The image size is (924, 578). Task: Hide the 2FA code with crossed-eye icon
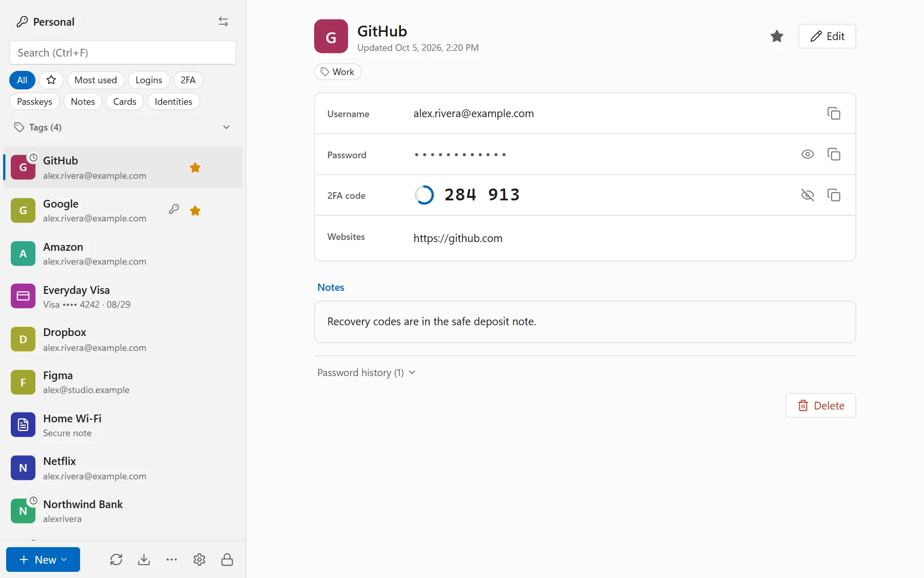point(807,195)
